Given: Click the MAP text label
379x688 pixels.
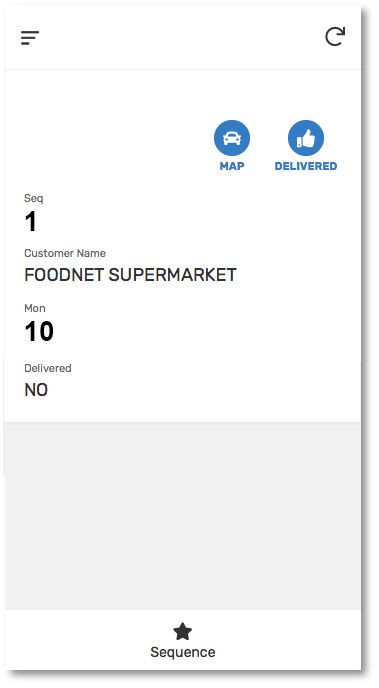Looking at the screenshot, I should 232,166.
